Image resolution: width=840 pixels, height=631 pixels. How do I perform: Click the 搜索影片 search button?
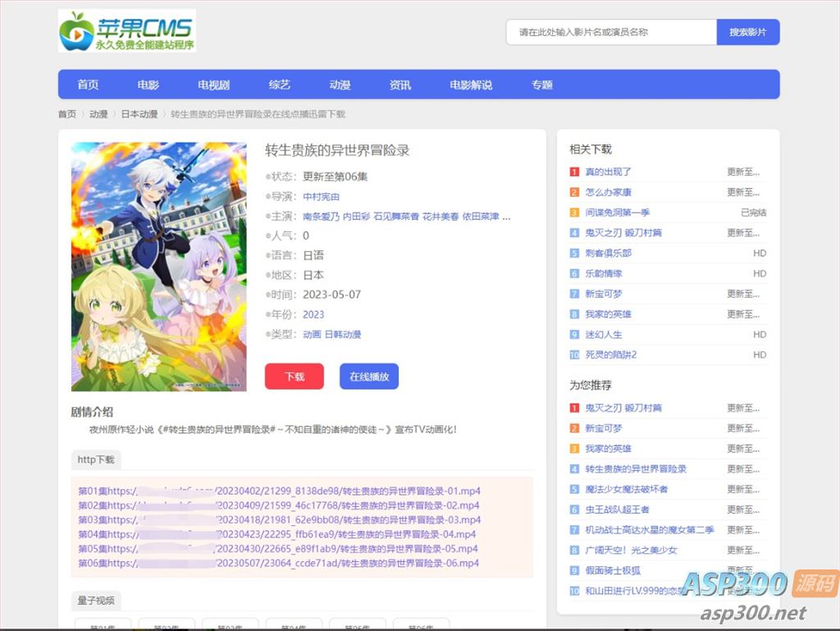point(748,32)
